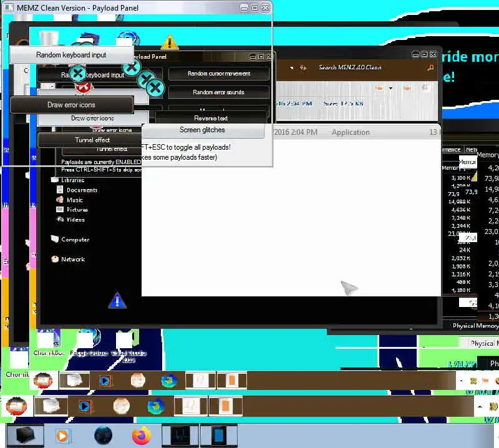
Task: Click the 'Physical Memory' label in Task Manager status bar
Action: (475, 326)
